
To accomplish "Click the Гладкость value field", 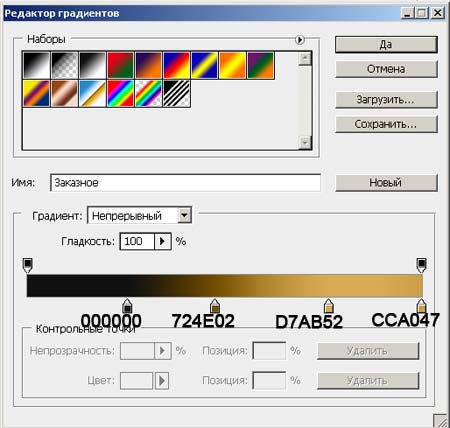I will tap(137, 241).
